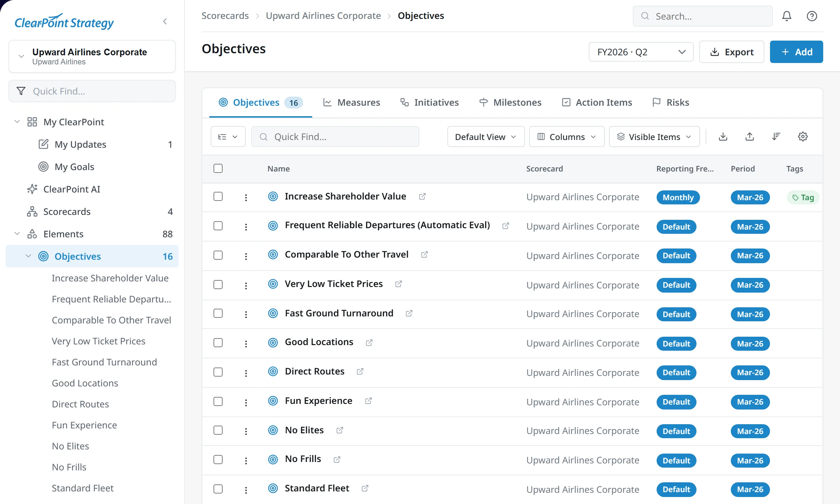Collapse the sidebar with the left chevron
Screen dimensions: 840x504
click(x=165, y=22)
